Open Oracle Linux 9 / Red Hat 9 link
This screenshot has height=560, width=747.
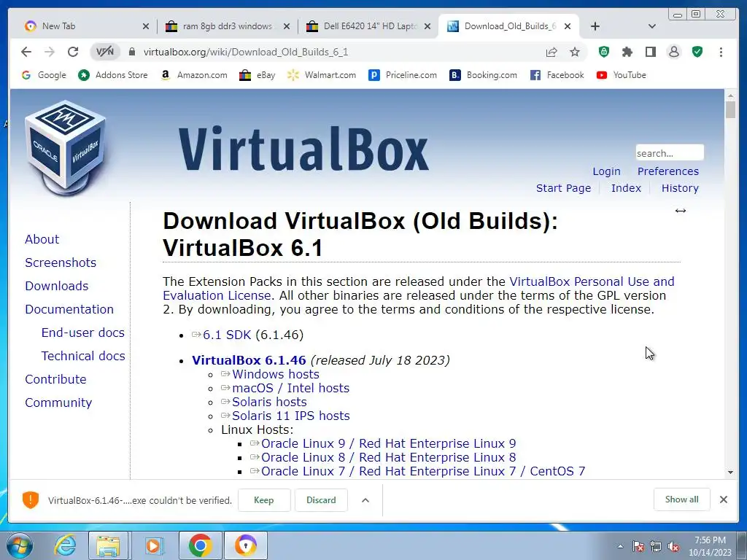[388, 443]
